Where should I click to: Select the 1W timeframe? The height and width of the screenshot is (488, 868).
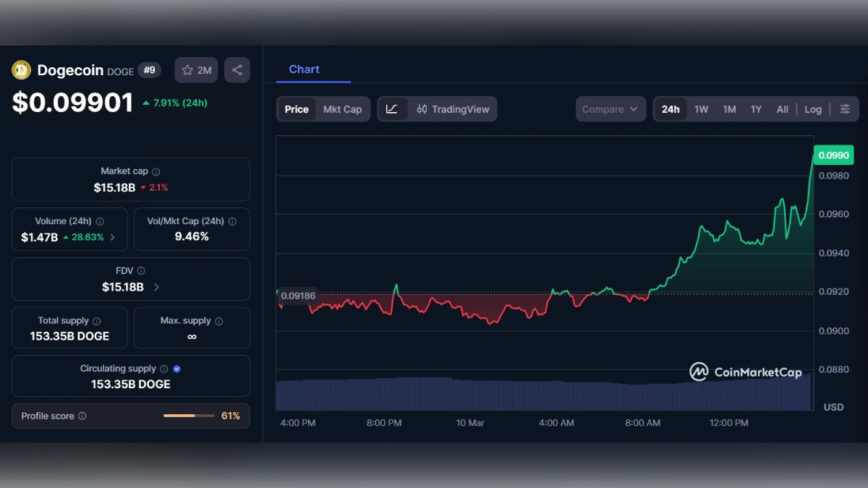pyautogui.click(x=701, y=108)
